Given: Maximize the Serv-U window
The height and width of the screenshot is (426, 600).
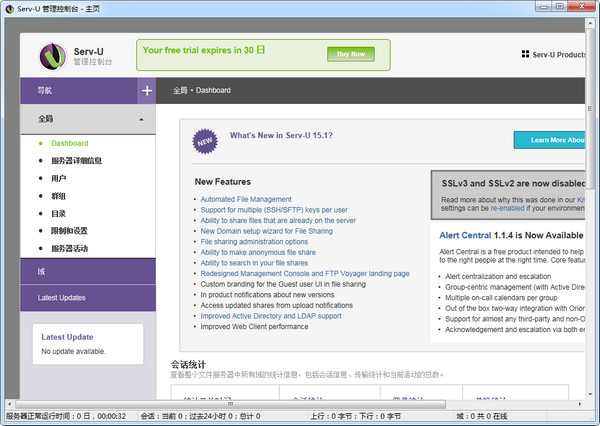Looking at the screenshot, I should pos(559,7).
